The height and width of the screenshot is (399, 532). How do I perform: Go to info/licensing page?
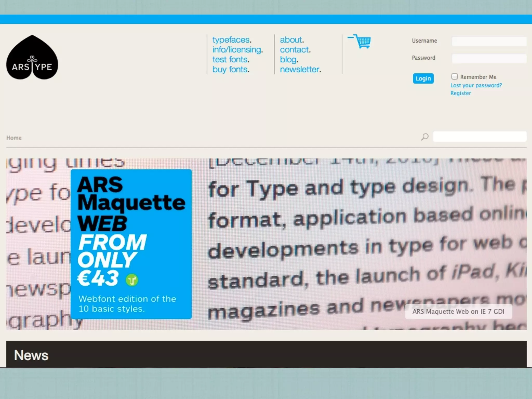click(x=237, y=50)
